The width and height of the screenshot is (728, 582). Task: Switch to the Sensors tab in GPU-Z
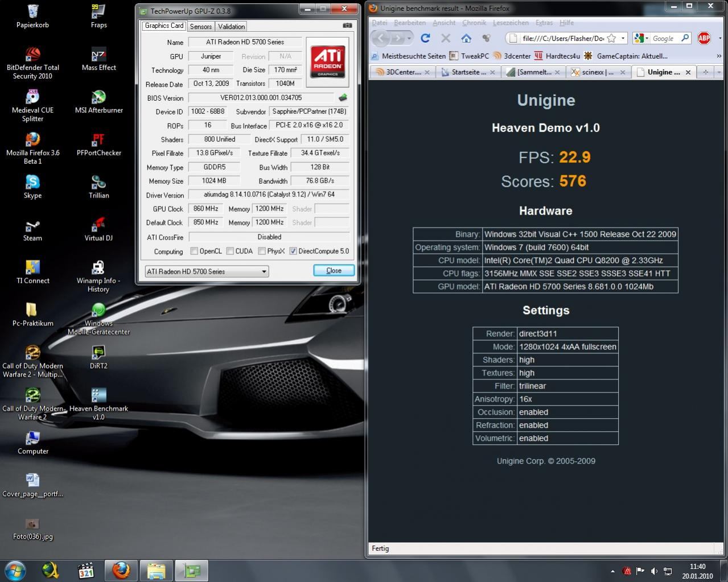click(x=200, y=26)
